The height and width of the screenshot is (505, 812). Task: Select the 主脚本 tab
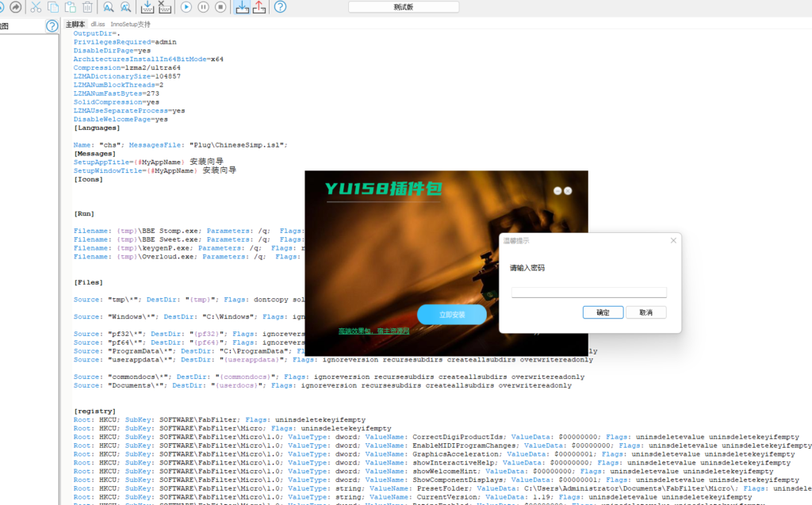(x=75, y=25)
